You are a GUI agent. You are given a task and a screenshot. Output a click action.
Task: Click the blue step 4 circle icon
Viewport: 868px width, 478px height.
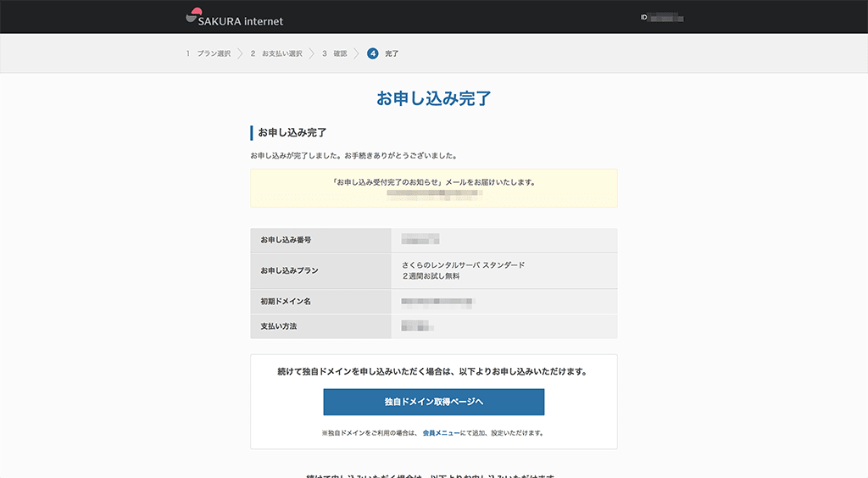coord(373,53)
